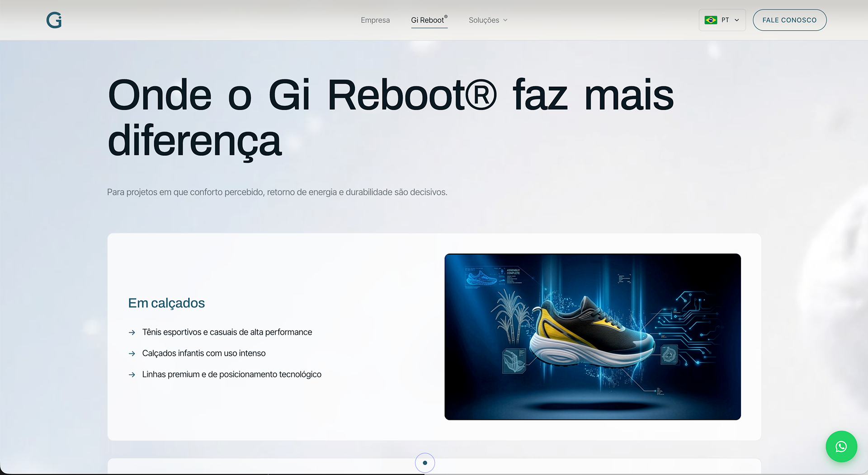Click arrow icon beside Calçados infantis item
Viewport: 868px width, 475px height.
pyautogui.click(x=132, y=353)
